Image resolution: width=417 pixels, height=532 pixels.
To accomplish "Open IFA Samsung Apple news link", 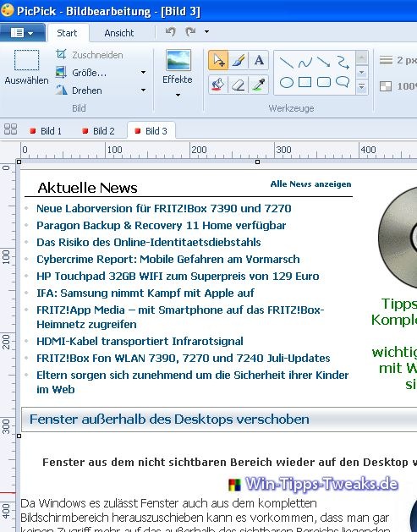I will point(145,293).
